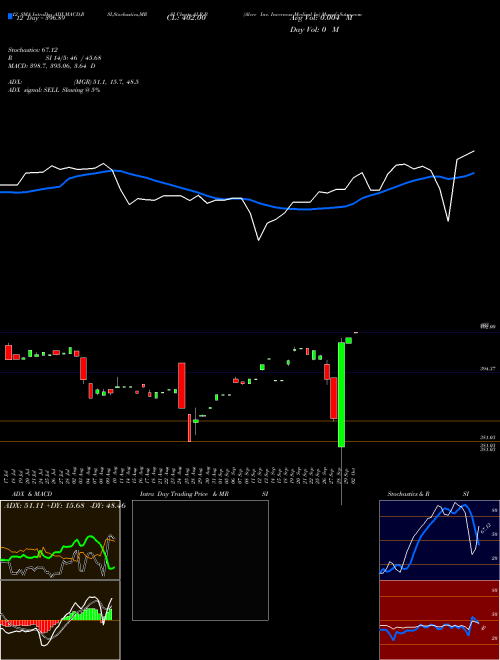Click the red RSI mini chart
The height and width of the screenshot is (660, 500).
click(x=439, y=620)
